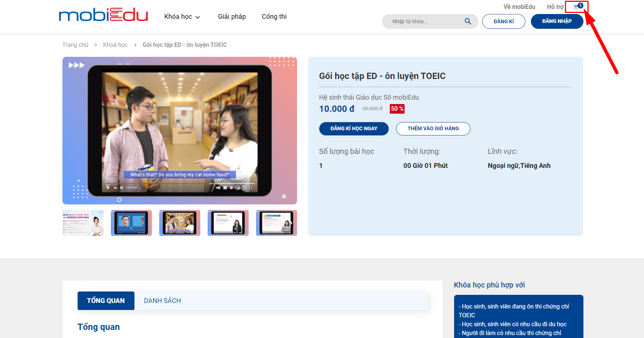Select the second thumbnail showing man's face
This screenshot has width=644, height=338.
pos(131,223)
